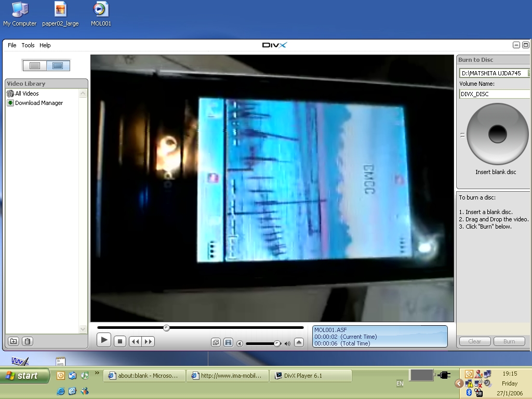The image size is (532, 399).
Task: Expand hidden system tray icons
Action: [x=459, y=383]
